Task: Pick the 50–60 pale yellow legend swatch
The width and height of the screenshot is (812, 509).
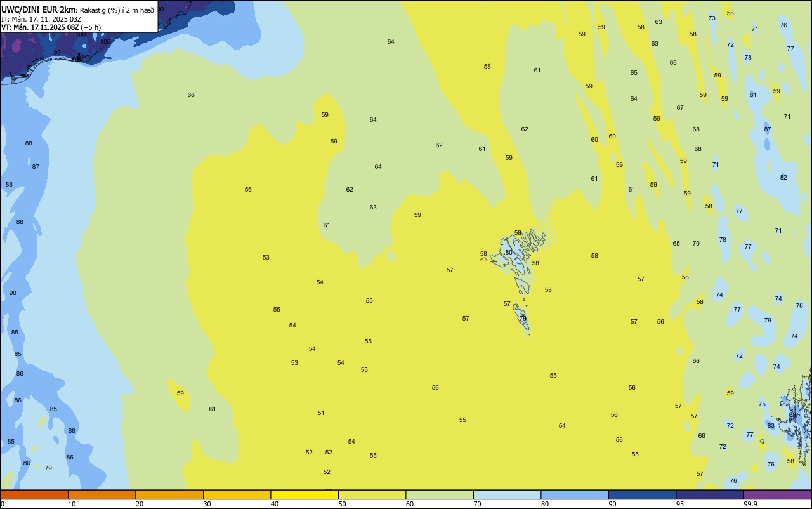Action: 372,494
